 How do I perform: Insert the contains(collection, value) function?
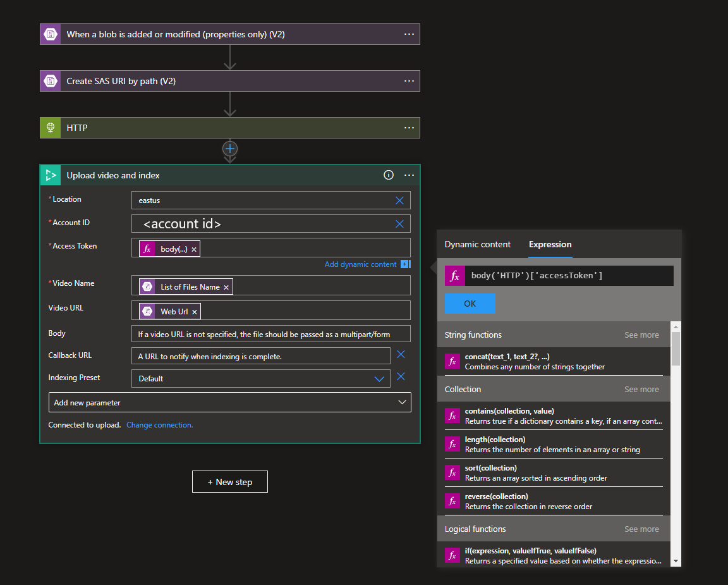pyautogui.click(x=554, y=416)
